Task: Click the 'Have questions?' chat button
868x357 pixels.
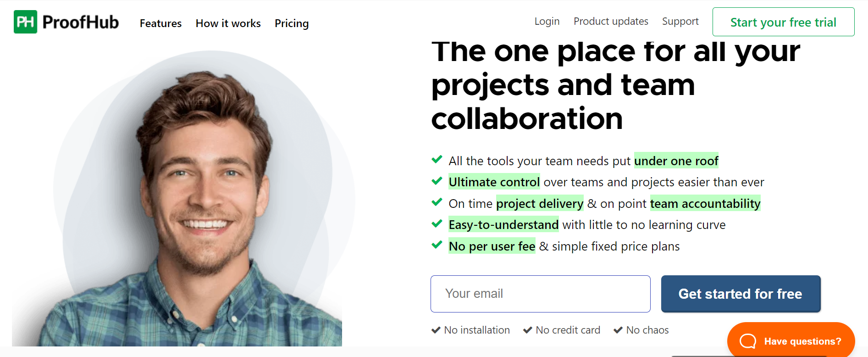Action: tap(790, 341)
